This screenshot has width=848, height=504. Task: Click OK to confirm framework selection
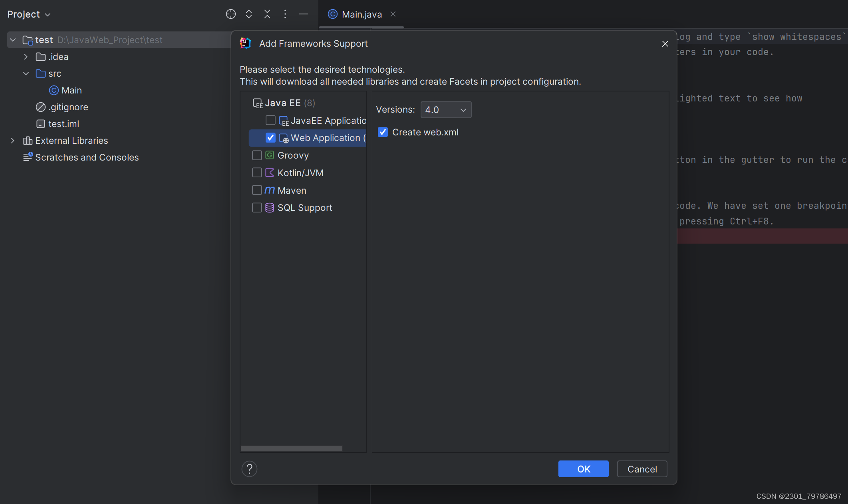click(x=583, y=468)
